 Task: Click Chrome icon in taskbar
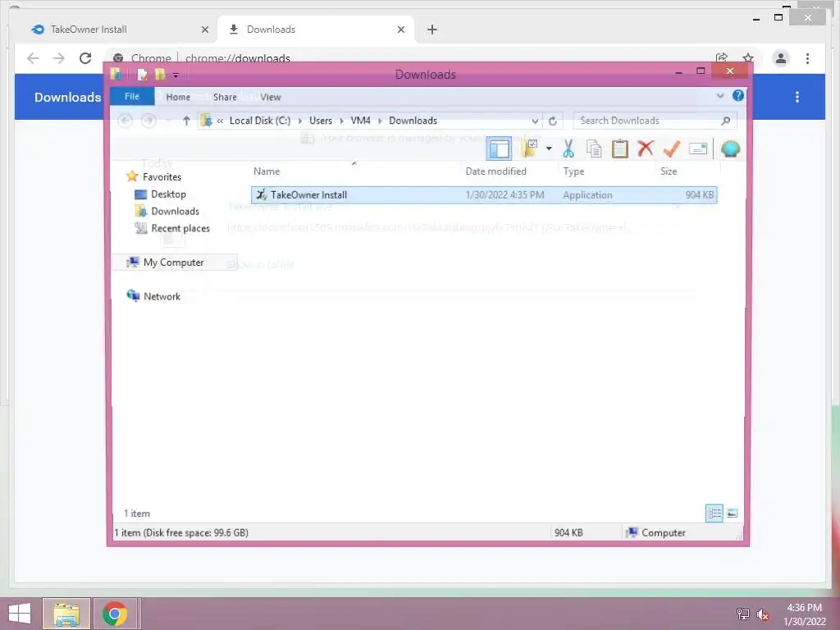click(115, 614)
